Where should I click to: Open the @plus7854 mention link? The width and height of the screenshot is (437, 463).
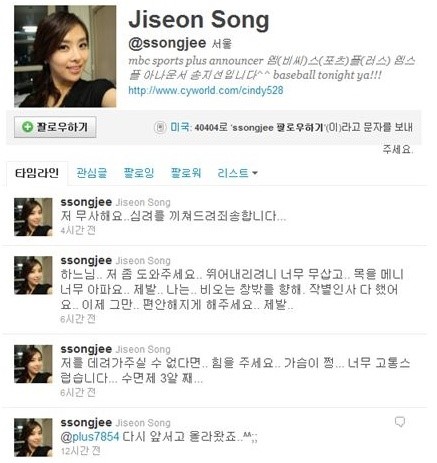pyautogui.click(x=90, y=437)
